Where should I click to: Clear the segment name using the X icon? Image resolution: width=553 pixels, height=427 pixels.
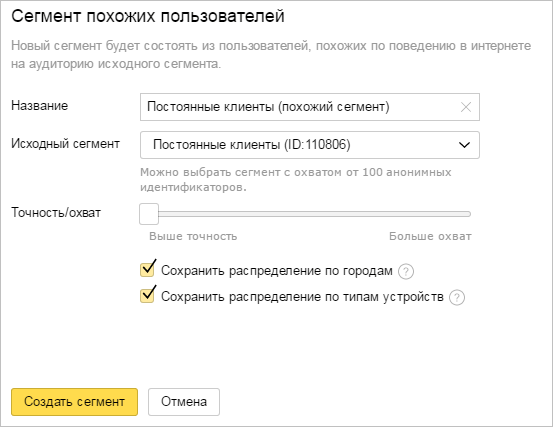[466, 107]
